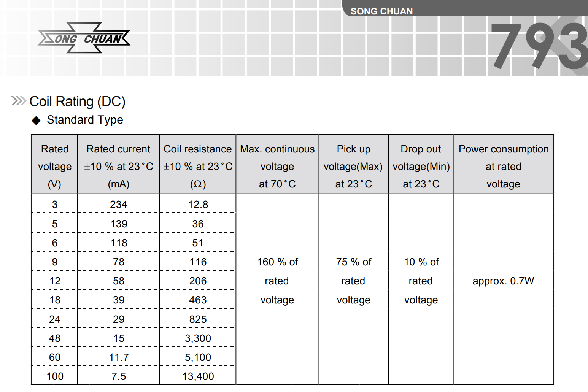Click the coil resistance value '206'

coord(198,281)
